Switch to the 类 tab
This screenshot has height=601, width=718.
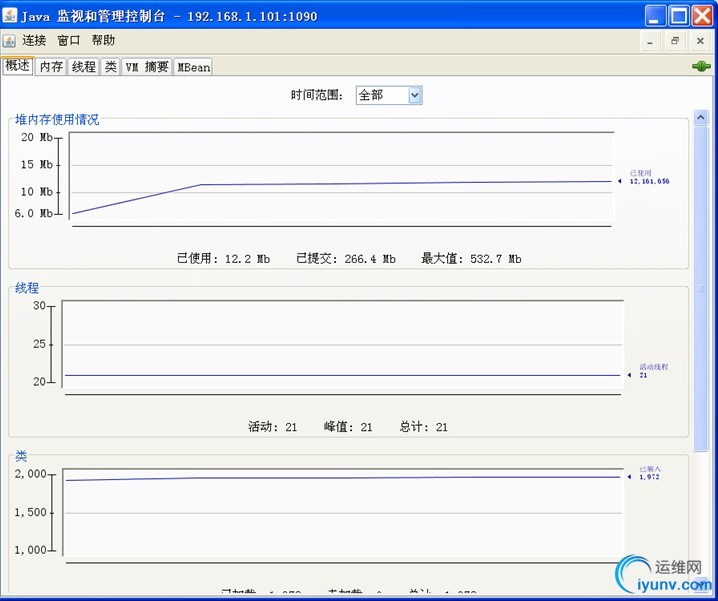[110, 67]
